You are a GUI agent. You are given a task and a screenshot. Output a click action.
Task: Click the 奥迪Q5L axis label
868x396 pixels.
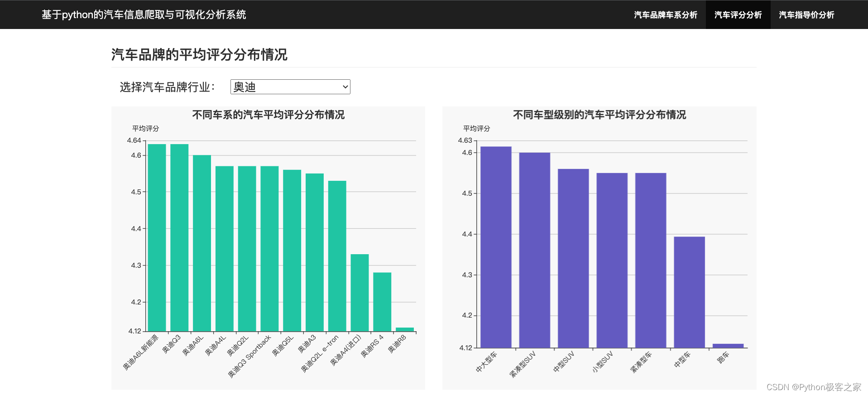point(283,346)
